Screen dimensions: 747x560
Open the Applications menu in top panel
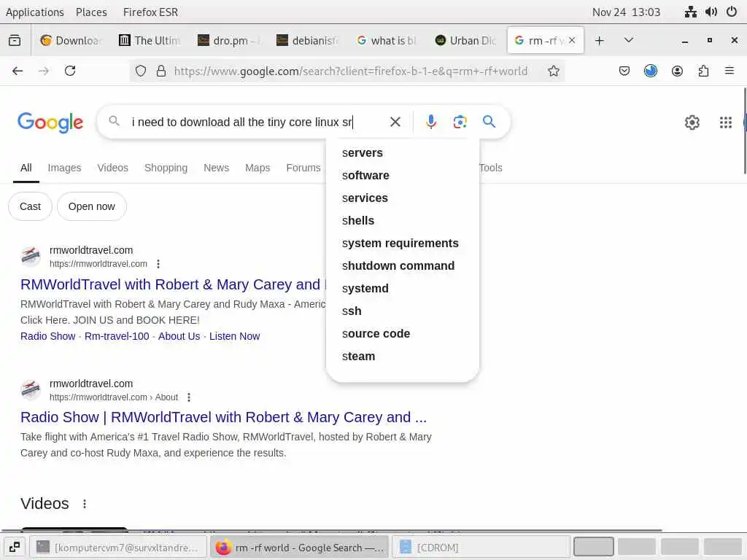[x=35, y=12]
